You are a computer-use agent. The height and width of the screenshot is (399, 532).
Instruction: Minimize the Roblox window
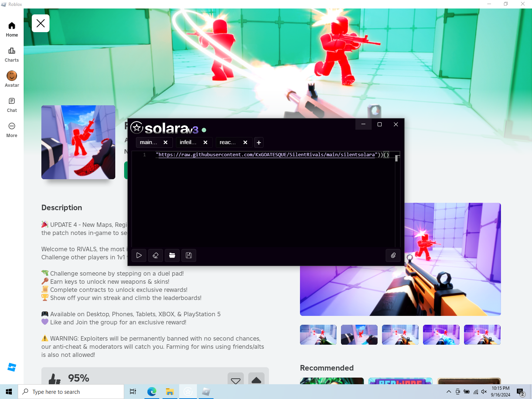pos(489,4)
